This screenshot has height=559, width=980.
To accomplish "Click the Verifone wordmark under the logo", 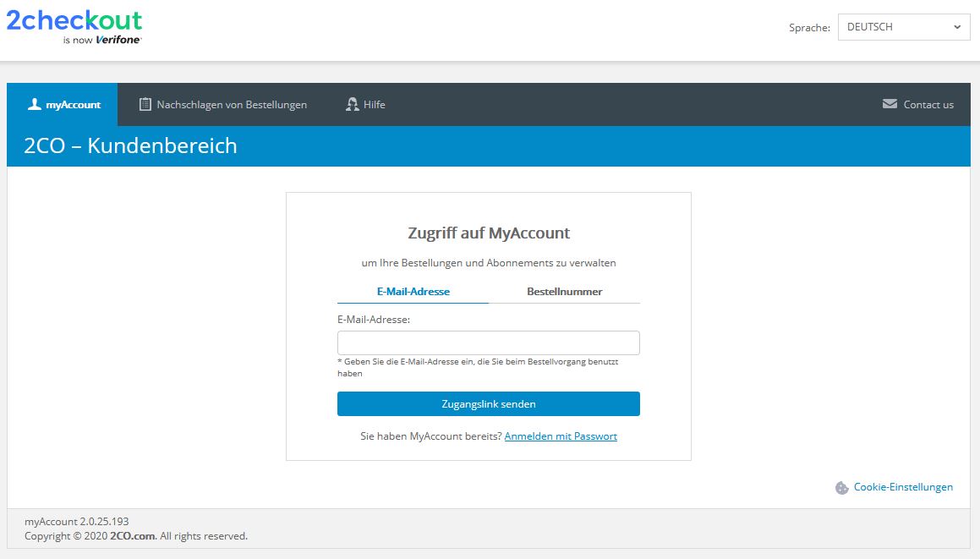I will pos(118,40).
